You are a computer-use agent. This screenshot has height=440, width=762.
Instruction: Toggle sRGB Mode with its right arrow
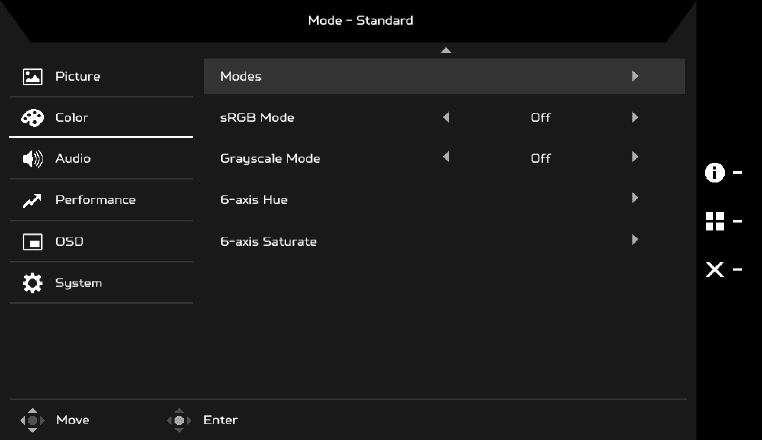635,117
